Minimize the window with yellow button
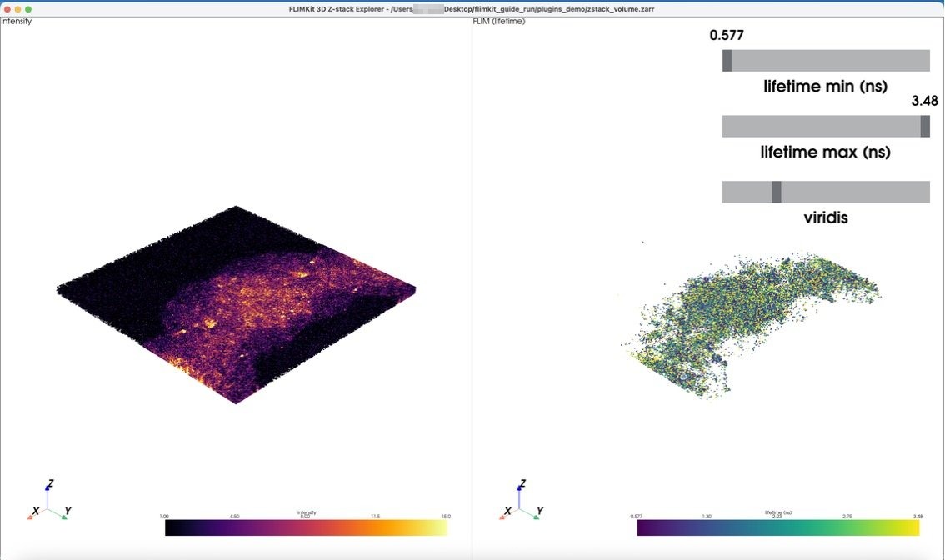Viewport: 945px width, 560px height. tap(17, 9)
